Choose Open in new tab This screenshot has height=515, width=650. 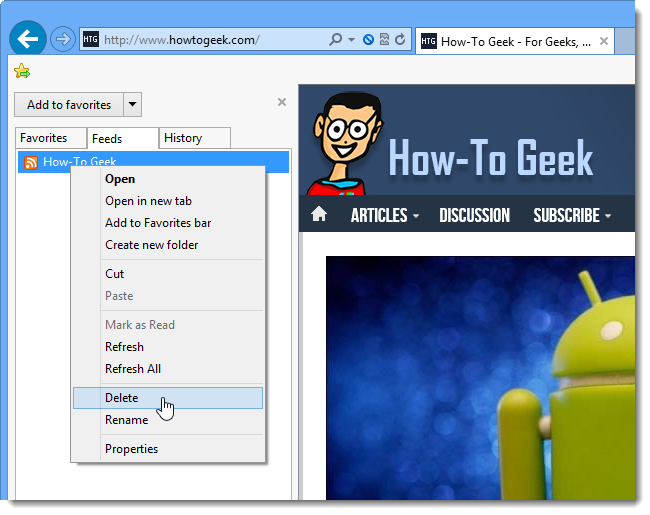pyautogui.click(x=168, y=201)
